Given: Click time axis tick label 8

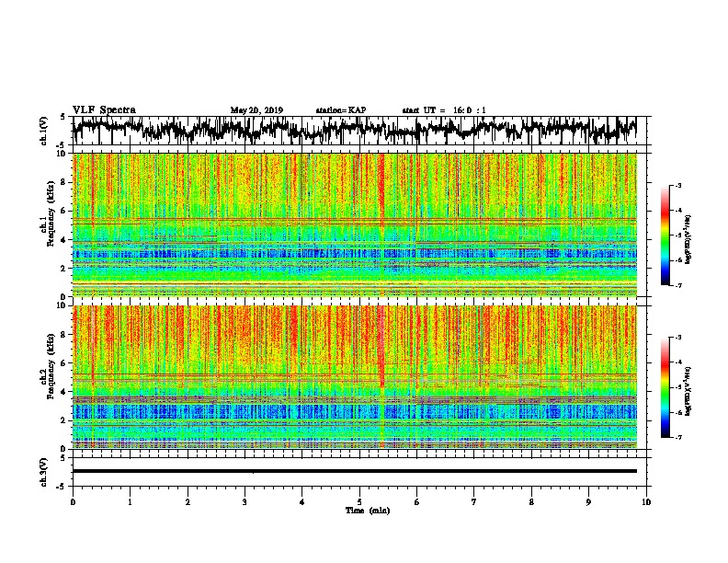Looking at the screenshot, I should (x=531, y=502).
